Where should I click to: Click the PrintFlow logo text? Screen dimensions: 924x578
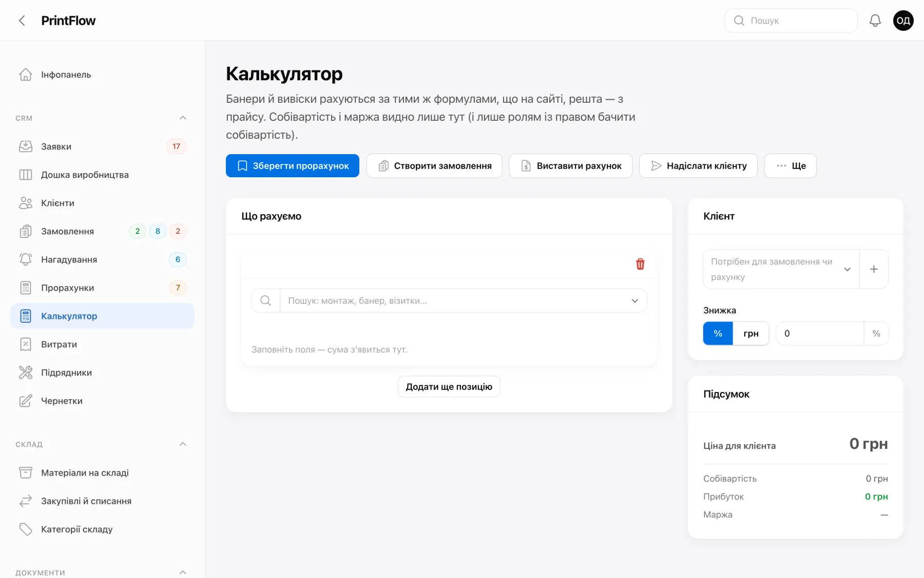[x=68, y=21]
